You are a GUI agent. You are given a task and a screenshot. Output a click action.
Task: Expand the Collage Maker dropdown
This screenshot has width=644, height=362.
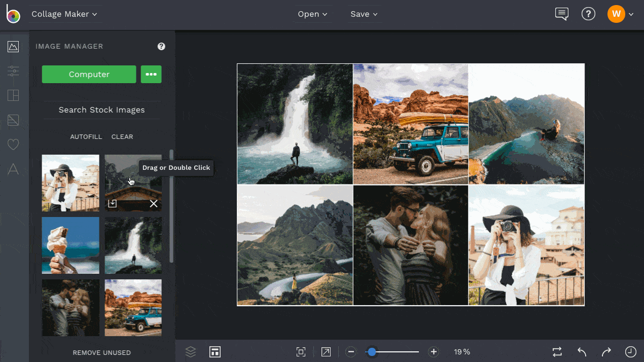[x=64, y=14]
